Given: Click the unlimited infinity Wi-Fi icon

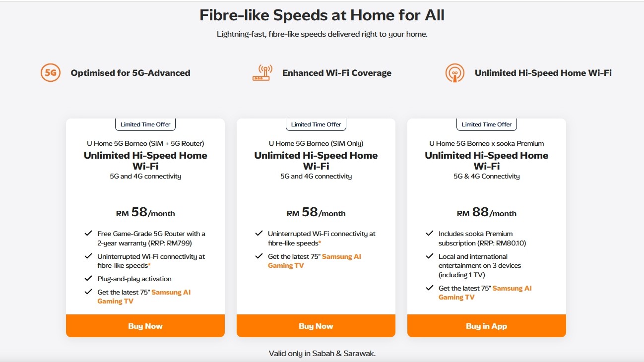Looking at the screenshot, I should [x=455, y=73].
